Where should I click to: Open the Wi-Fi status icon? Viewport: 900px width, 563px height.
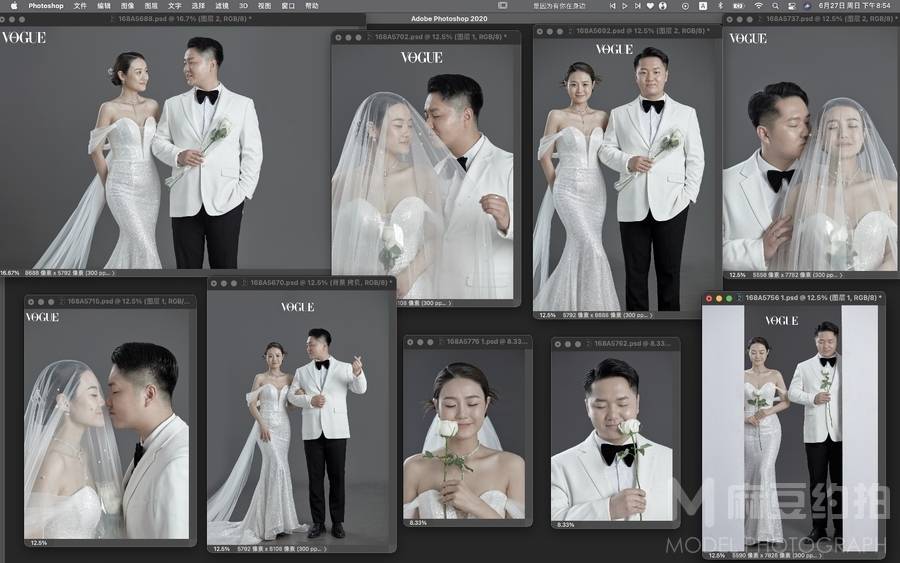pos(759,6)
